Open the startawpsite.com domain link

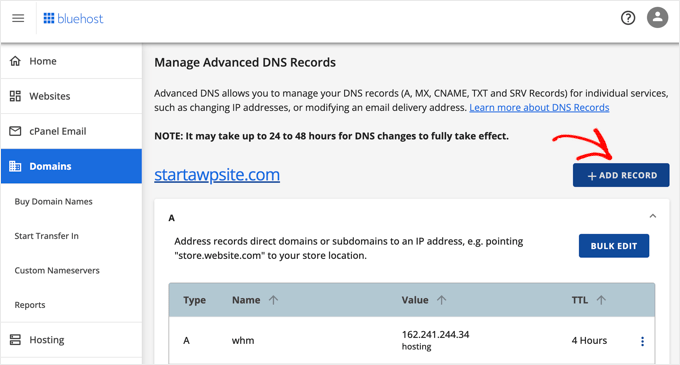click(x=217, y=175)
